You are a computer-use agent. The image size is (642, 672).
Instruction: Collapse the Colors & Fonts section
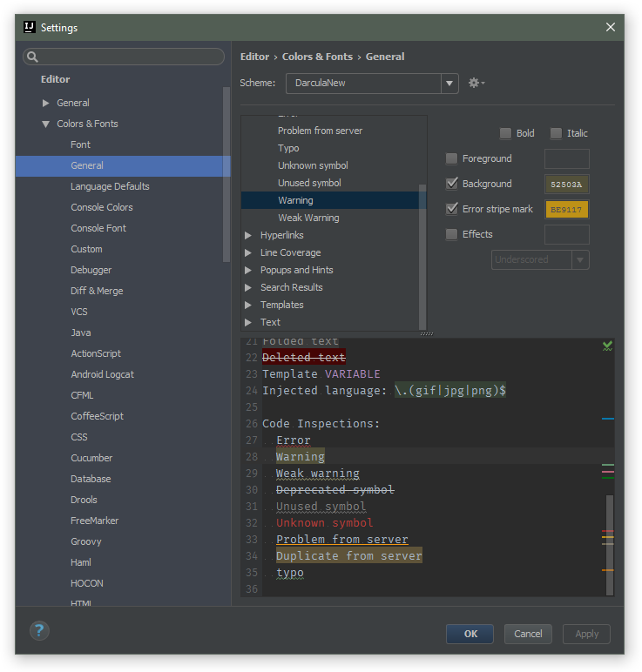(x=46, y=124)
